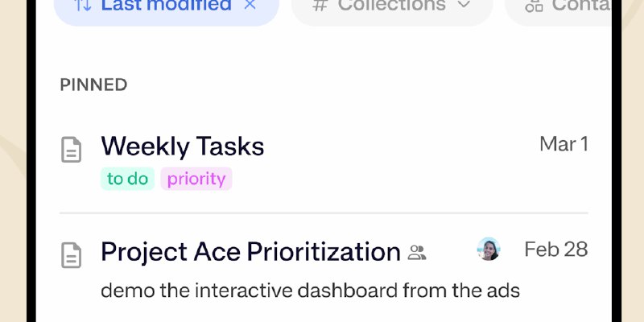644x322 pixels.
Task: Click the Project Ace Prioritization document icon
Action: pos(72,255)
